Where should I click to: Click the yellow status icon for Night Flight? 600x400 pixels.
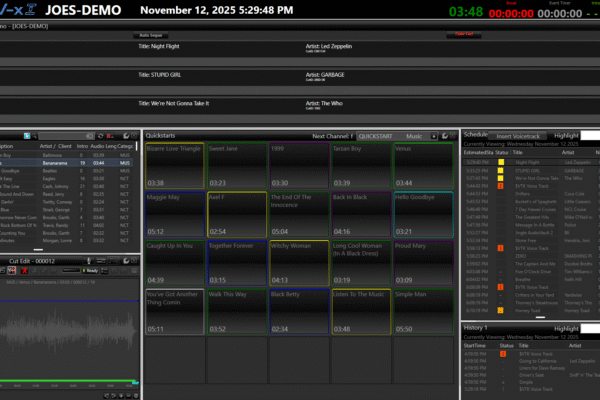[500, 161]
